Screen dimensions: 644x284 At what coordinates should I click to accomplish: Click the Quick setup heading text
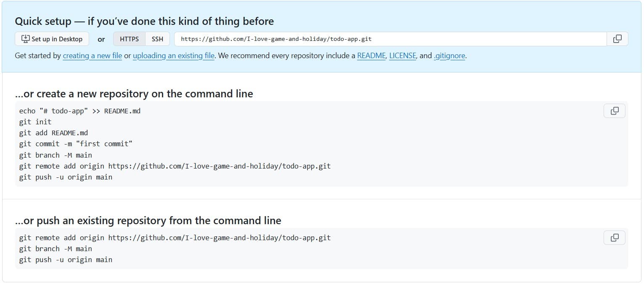(x=144, y=21)
